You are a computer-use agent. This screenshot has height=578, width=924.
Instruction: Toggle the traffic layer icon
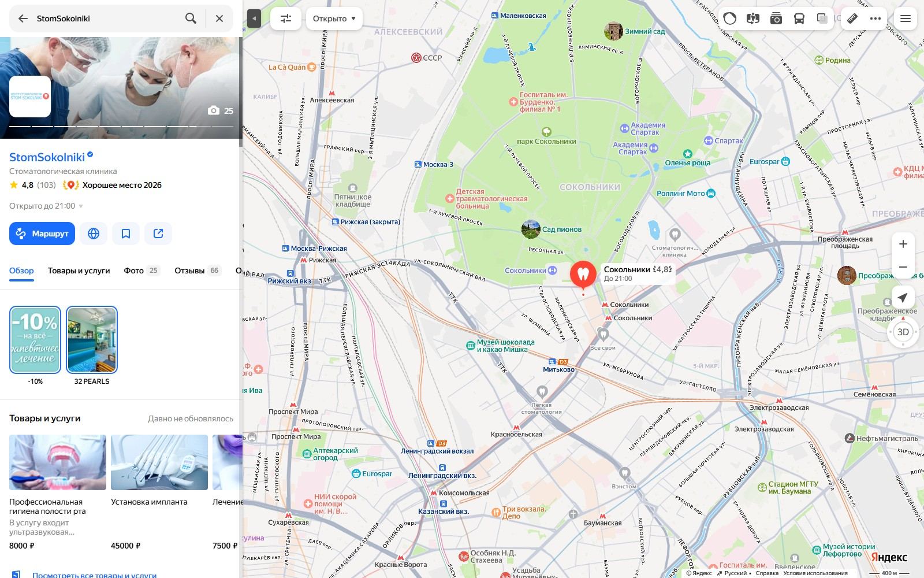730,18
